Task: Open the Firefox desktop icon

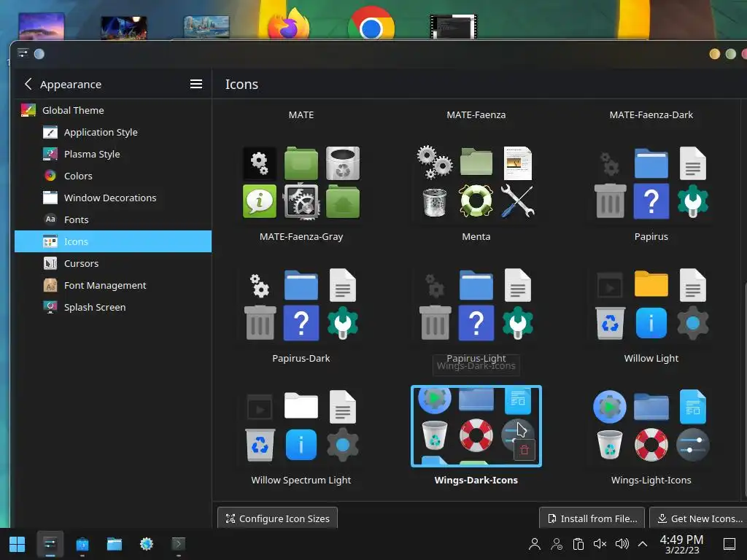Action: click(288, 25)
